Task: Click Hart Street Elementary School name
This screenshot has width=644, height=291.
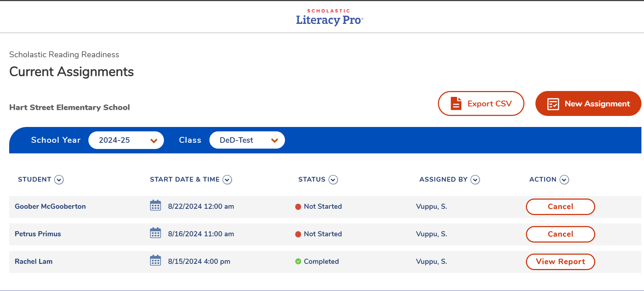Action: click(70, 107)
